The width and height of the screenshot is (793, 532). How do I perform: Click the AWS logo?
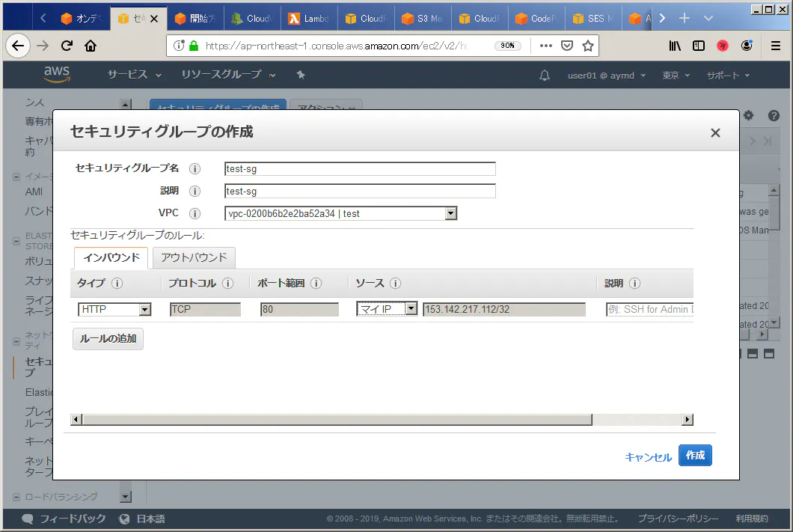(57, 74)
